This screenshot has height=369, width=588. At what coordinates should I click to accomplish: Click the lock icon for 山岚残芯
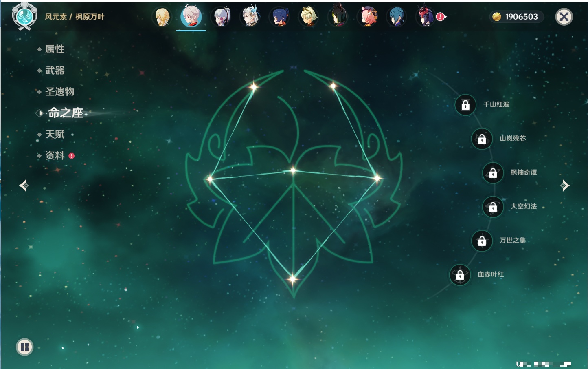tap(482, 139)
